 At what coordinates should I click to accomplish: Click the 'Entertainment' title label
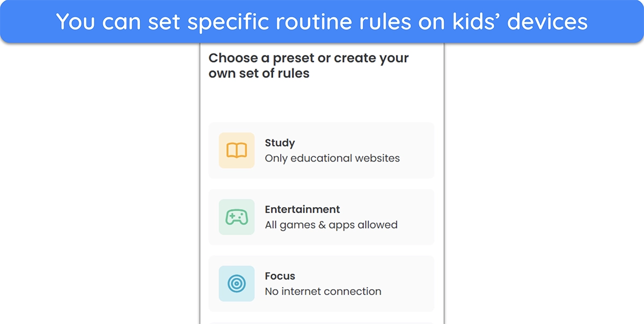[302, 209]
